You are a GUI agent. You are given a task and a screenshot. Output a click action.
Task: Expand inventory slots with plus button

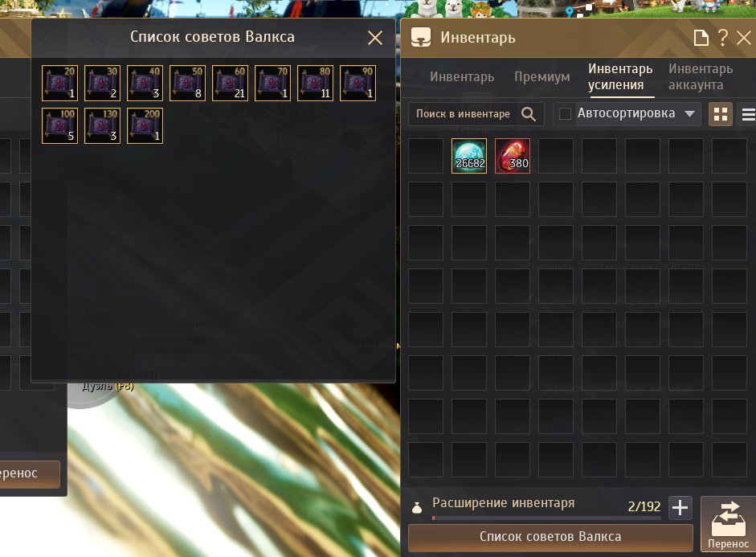(x=680, y=507)
